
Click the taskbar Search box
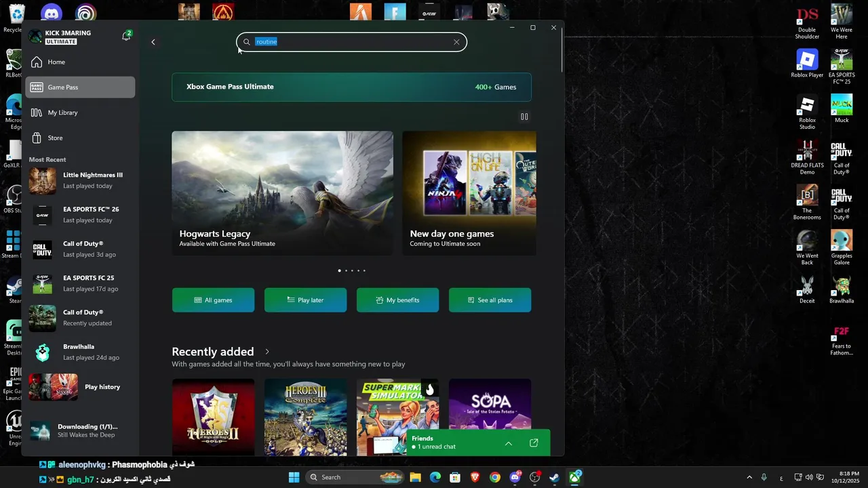coord(355,477)
